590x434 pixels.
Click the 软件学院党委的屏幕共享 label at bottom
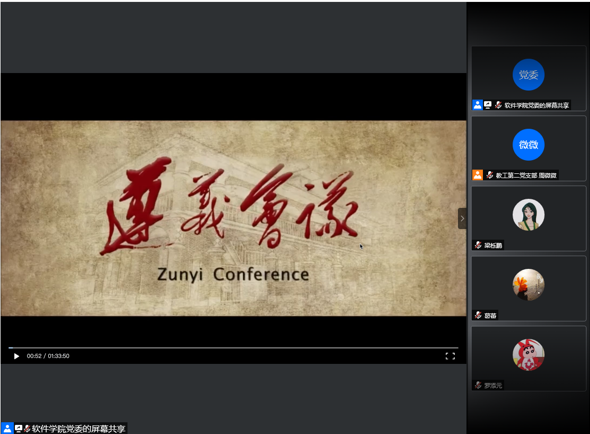78,429
